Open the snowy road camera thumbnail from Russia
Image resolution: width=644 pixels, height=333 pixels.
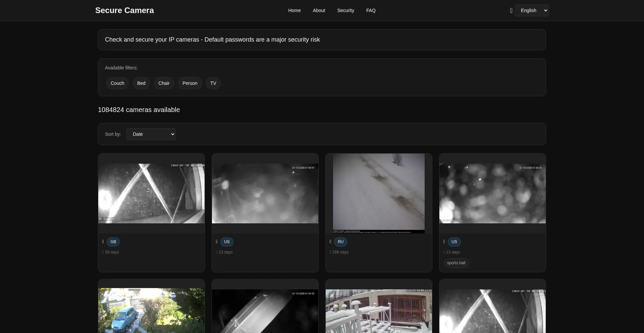pos(378,193)
